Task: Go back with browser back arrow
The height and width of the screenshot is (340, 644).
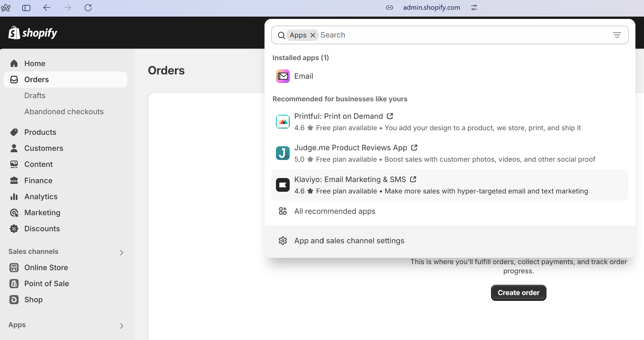Action: pyautogui.click(x=47, y=8)
